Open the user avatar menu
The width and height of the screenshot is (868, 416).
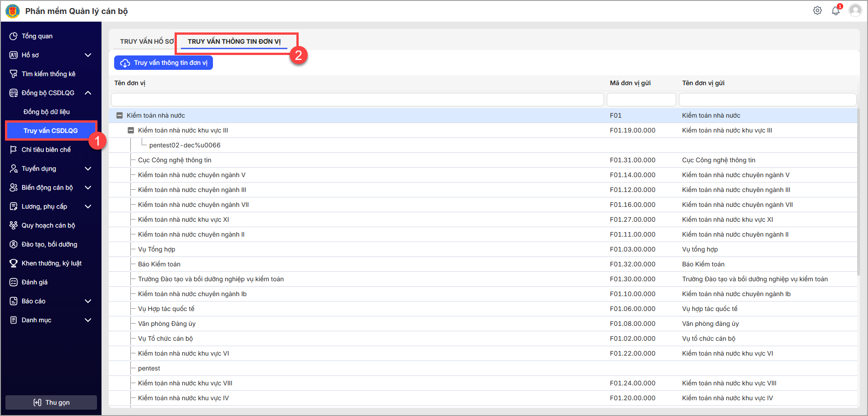855,10
